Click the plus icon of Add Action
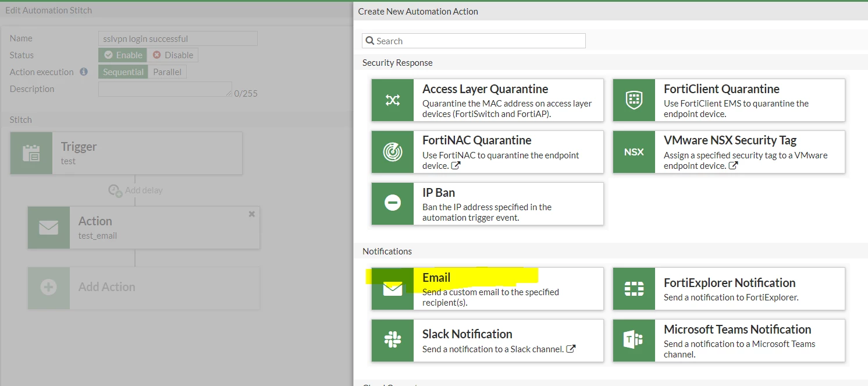The height and width of the screenshot is (386, 868). [48, 288]
